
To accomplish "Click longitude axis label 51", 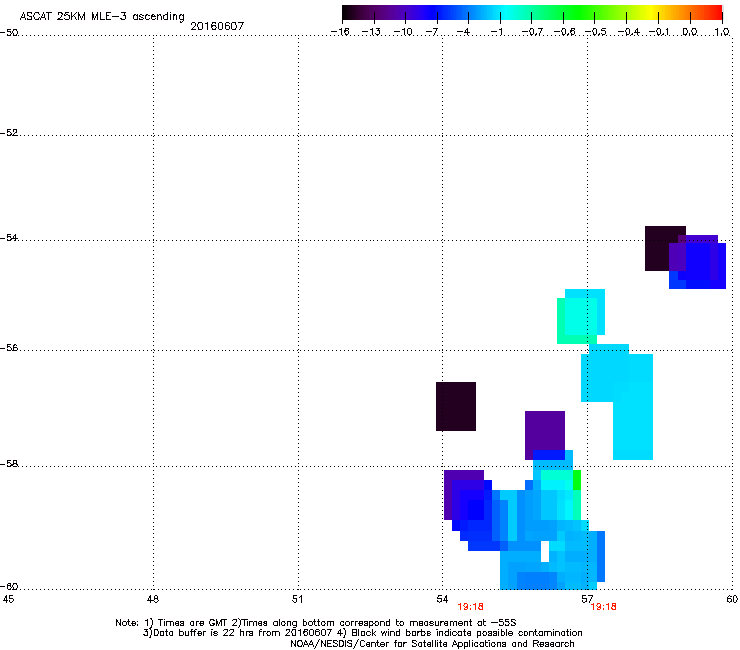I will 297,599.
